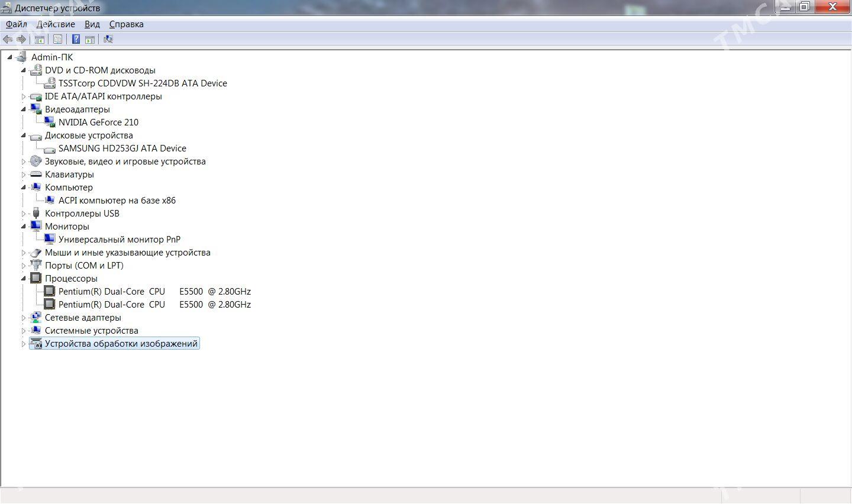The width and height of the screenshot is (852, 504).
Task: Click the Back arrow in the toolbar
Action: click(x=8, y=39)
